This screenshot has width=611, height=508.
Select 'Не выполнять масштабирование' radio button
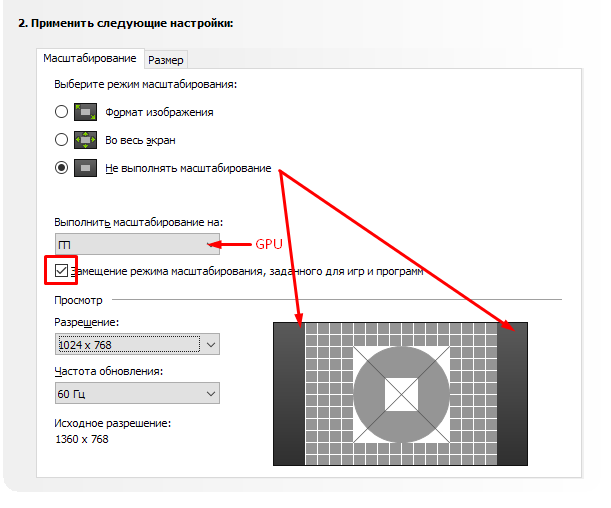pyautogui.click(x=61, y=168)
